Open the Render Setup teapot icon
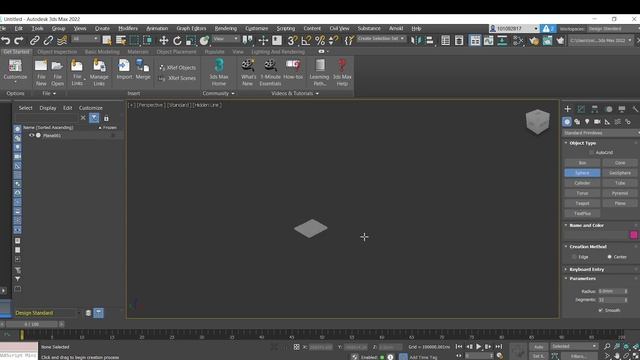Screen dimensions: 640x360 point(534,40)
